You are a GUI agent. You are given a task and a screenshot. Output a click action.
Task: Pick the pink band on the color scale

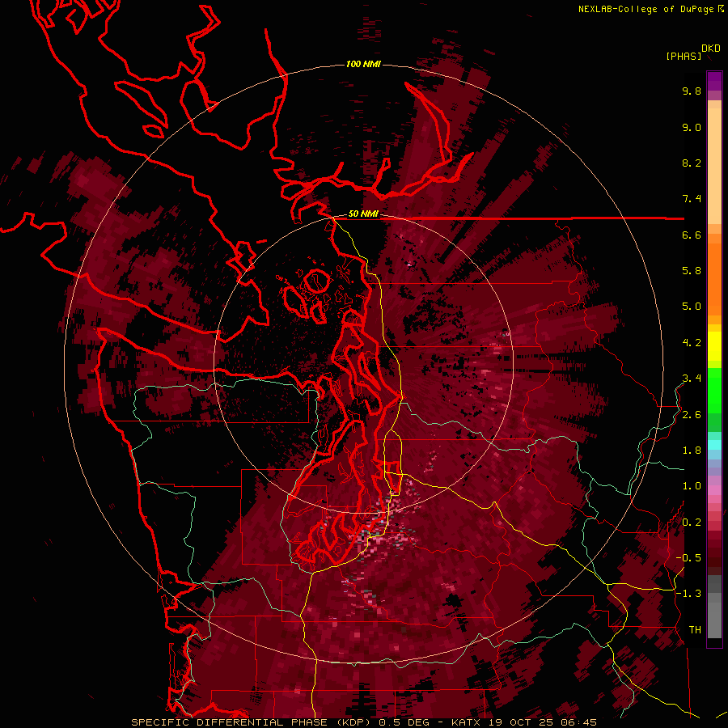pyautogui.click(x=714, y=490)
